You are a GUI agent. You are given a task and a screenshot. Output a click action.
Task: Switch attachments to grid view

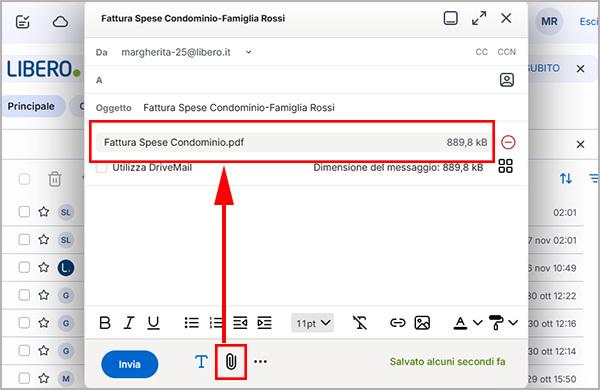coord(505,166)
